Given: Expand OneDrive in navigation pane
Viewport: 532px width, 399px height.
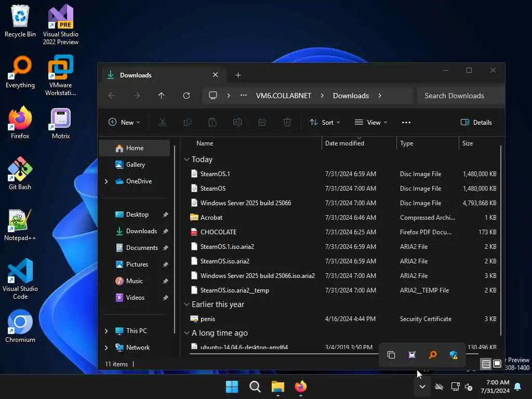Looking at the screenshot, I should (106, 181).
